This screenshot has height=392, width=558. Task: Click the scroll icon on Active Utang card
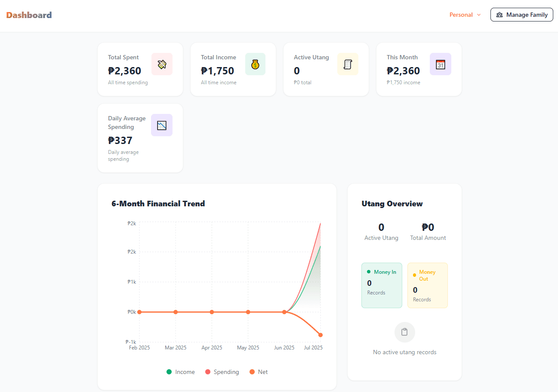348,64
